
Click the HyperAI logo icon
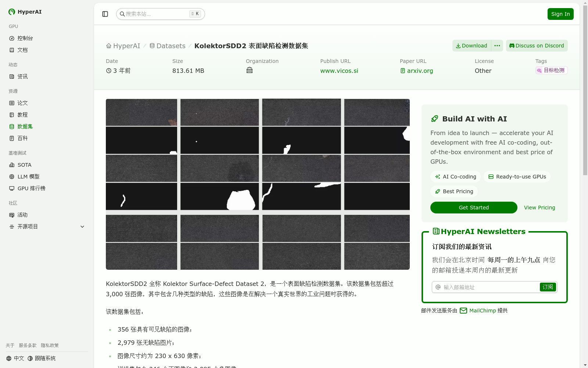tap(12, 12)
